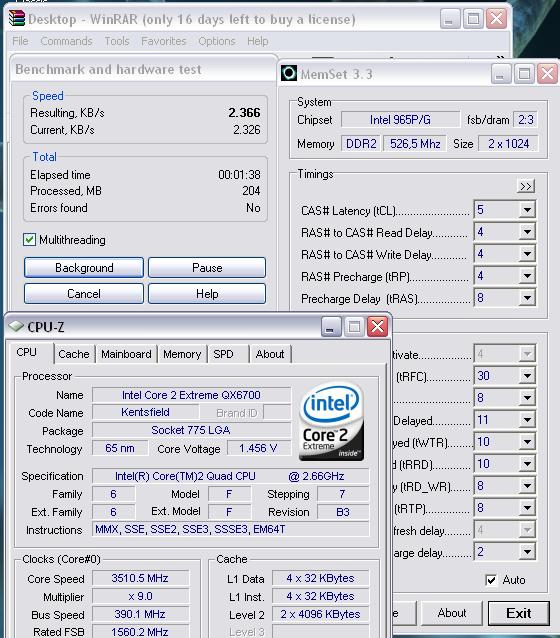The height and width of the screenshot is (638, 560).
Task: Minimize the MemSet window
Action: (x=501, y=74)
